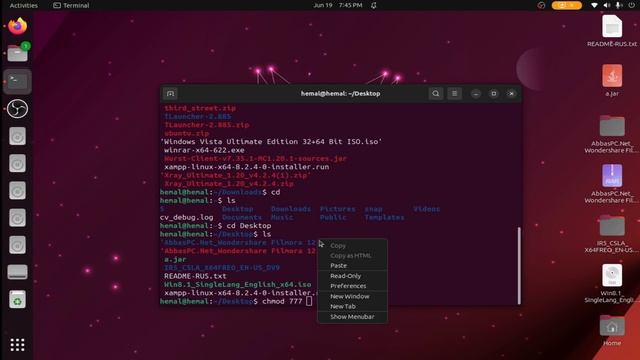Screen dimensions: 640x360
Task: Open the Files manager in the dock
Action: coord(18,53)
